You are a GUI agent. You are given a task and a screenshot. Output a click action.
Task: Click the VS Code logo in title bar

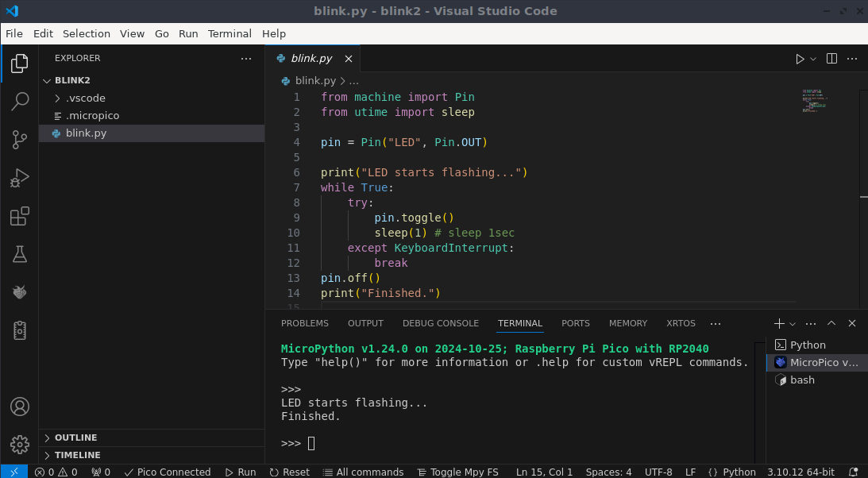pos(12,11)
